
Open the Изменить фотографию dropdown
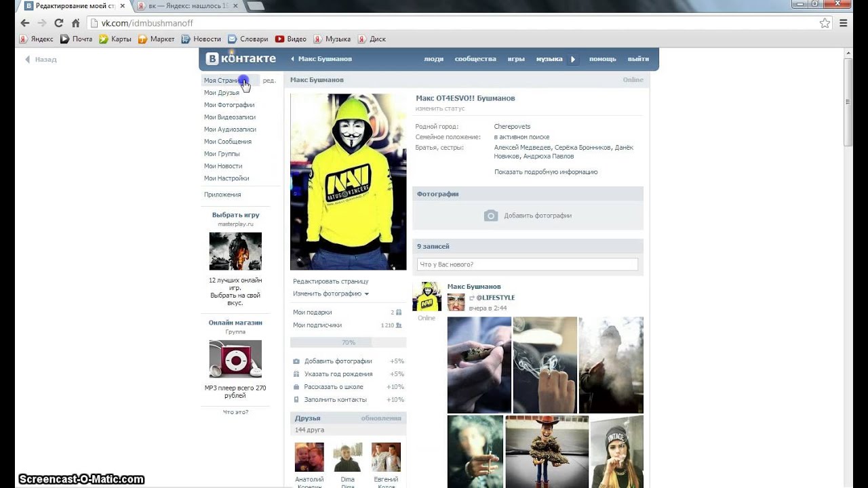pyautogui.click(x=330, y=293)
